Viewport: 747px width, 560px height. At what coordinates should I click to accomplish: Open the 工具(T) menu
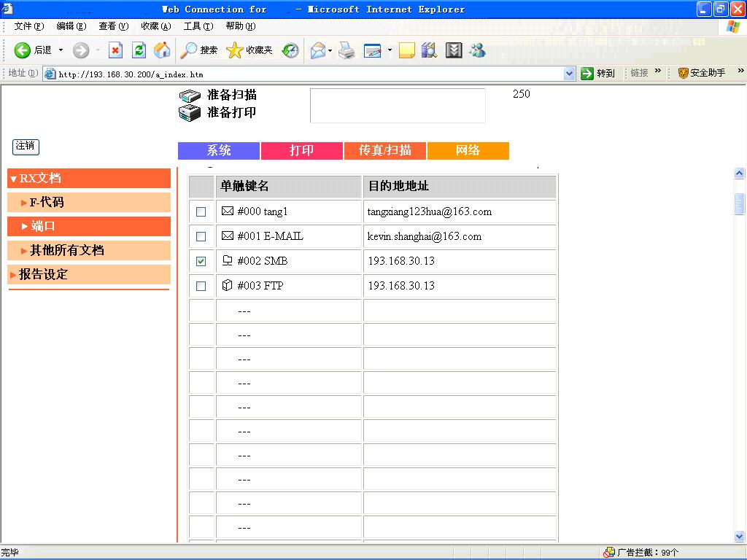click(198, 26)
